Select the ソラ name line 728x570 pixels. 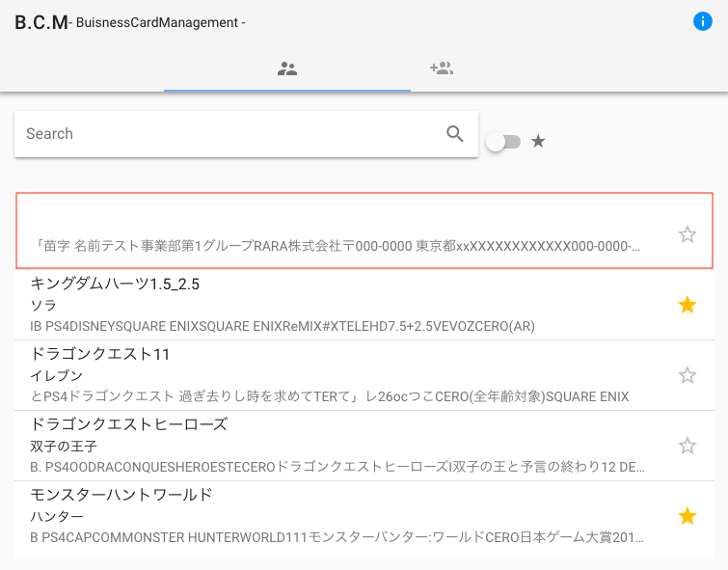43,305
